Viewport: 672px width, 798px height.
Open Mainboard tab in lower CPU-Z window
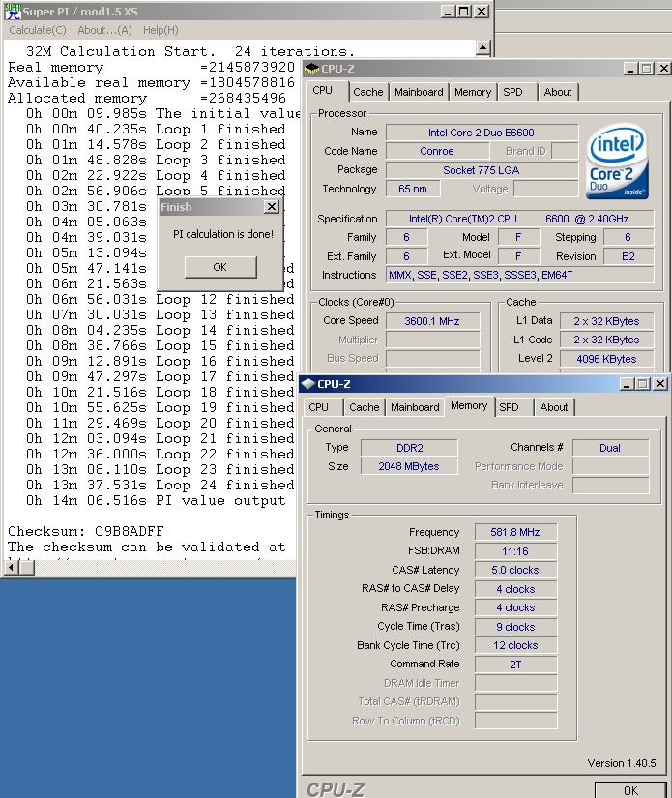[x=415, y=407]
